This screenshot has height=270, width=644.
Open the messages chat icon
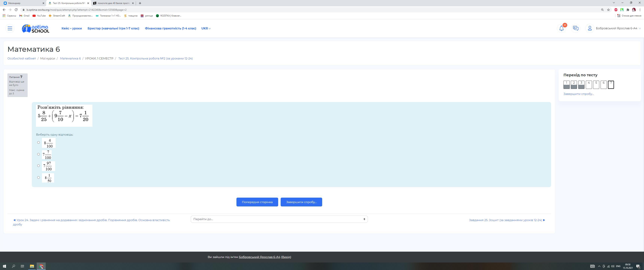tap(575, 28)
